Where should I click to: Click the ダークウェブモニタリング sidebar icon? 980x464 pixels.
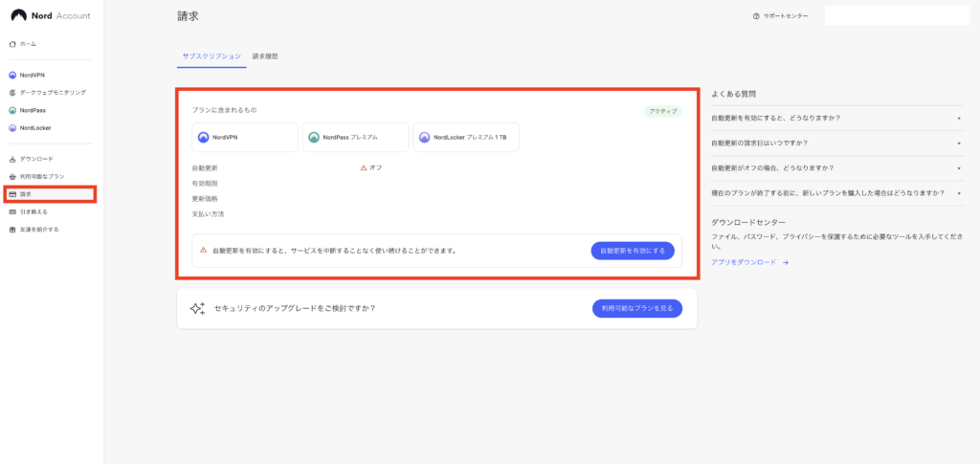pyautogui.click(x=12, y=93)
